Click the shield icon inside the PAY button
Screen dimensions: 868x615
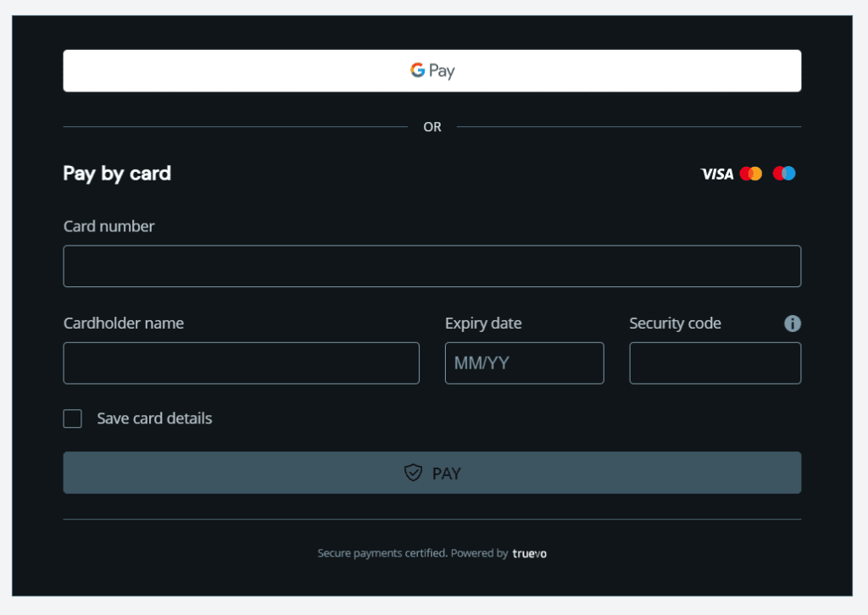(413, 473)
